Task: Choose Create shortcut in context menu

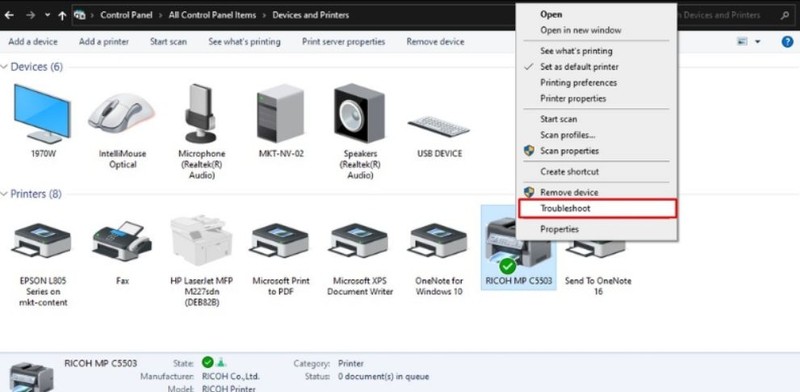Action: (596, 172)
